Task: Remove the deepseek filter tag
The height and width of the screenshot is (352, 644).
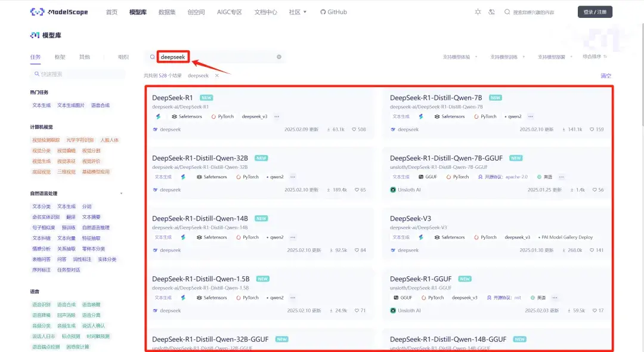Action: tap(217, 76)
